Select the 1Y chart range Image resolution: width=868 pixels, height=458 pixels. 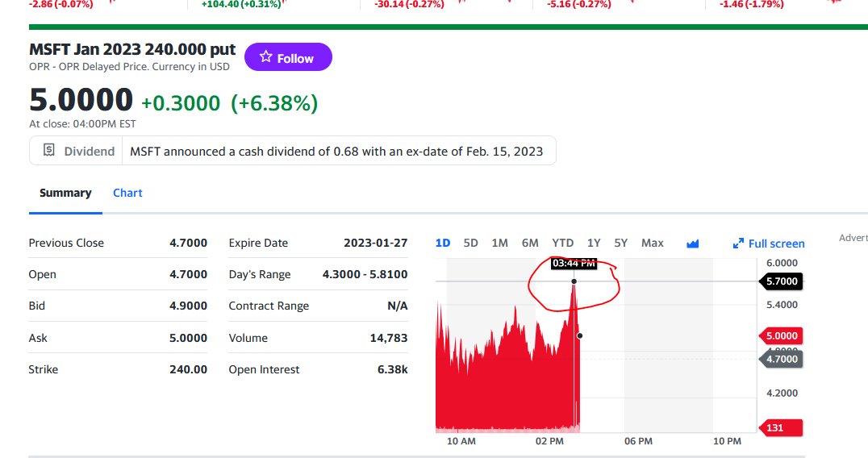pos(594,243)
